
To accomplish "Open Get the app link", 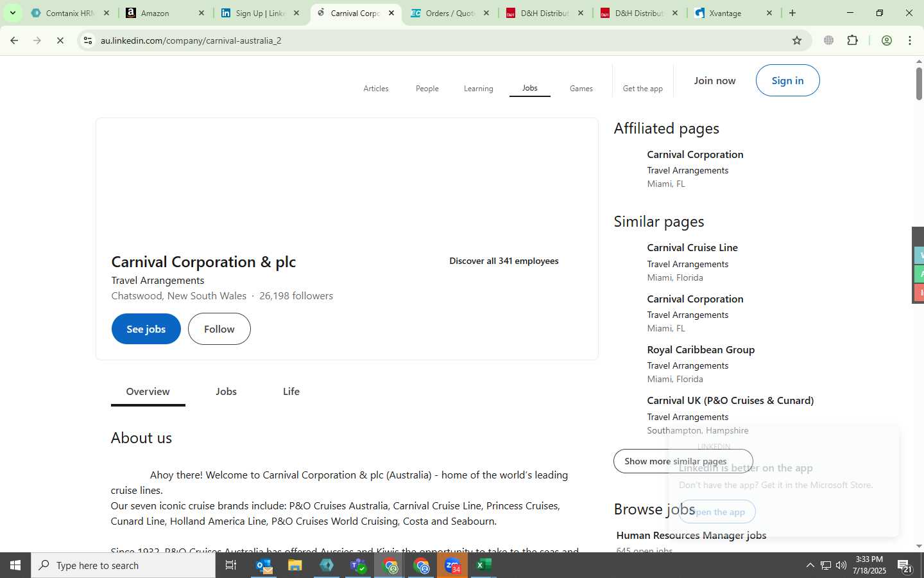I will pyautogui.click(x=643, y=89).
